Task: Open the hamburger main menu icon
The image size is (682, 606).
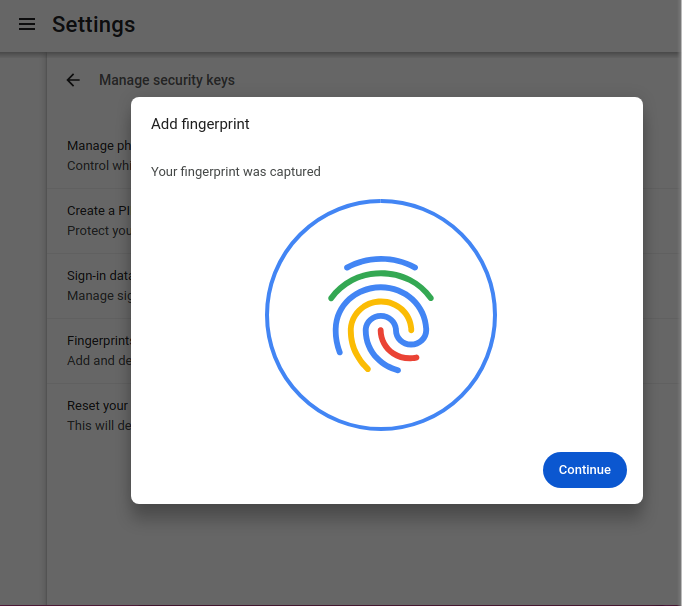Action: [x=27, y=24]
